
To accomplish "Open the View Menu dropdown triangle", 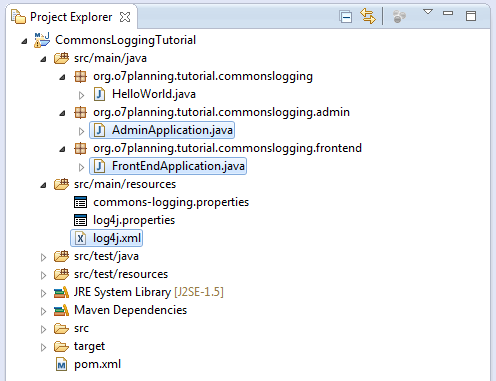I will [x=428, y=12].
